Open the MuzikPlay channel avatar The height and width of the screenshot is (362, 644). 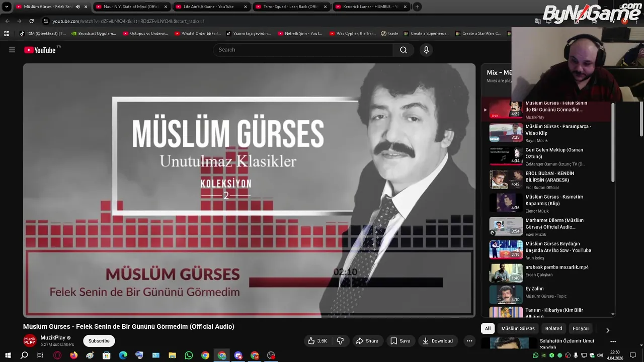coord(30,341)
